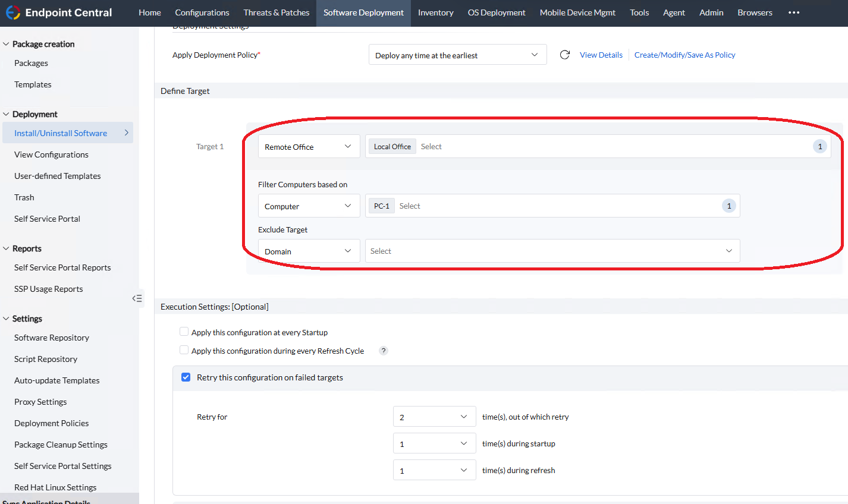Open the Apply Deployment Policy dropdown
This screenshot has height=504, width=848.
point(457,55)
